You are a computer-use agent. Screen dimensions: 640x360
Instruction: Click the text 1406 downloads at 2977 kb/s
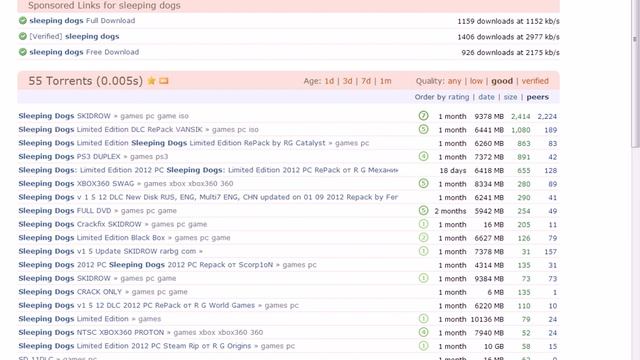(508, 37)
